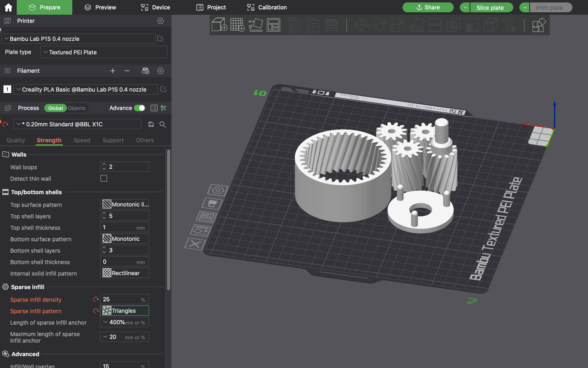Image resolution: width=588 pixels, height=368 pixels.
Task: Click the plate arrange icon beside the bed
Action: tap(207, 217)
